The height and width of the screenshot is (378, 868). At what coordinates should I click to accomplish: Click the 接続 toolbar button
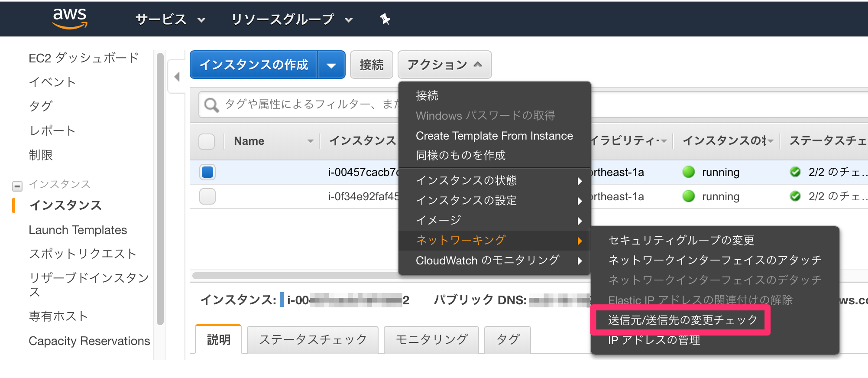tap(372, 65)
